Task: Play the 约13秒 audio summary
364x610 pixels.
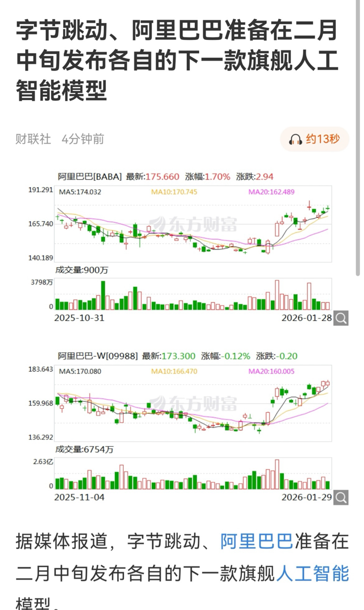Action: click(x=315, y=139)
